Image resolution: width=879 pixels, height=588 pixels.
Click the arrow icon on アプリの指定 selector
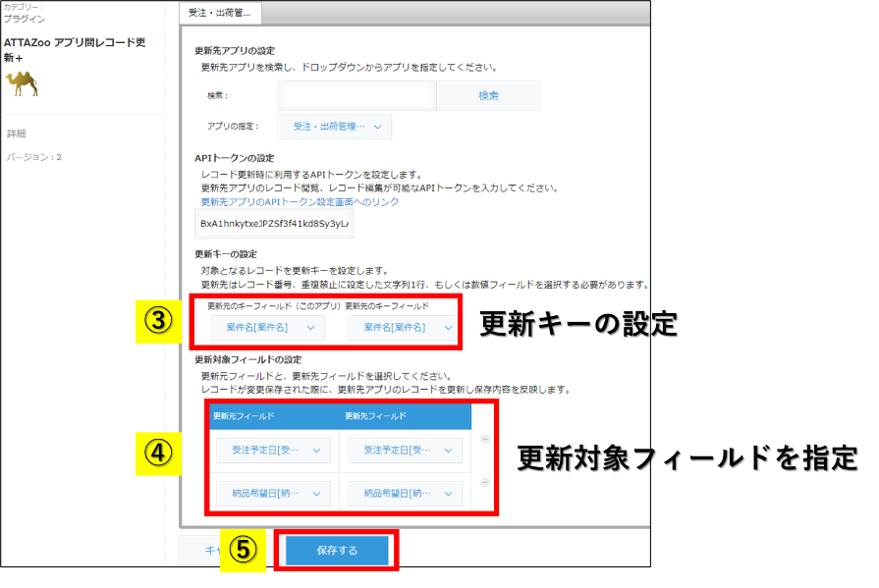(x=377, y=126)
